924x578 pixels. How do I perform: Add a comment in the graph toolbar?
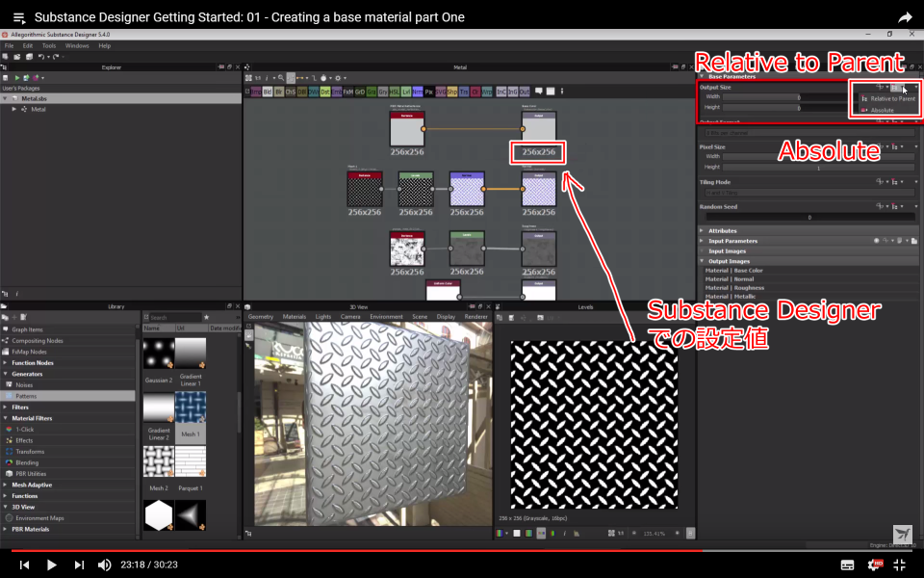coord(539,92)
